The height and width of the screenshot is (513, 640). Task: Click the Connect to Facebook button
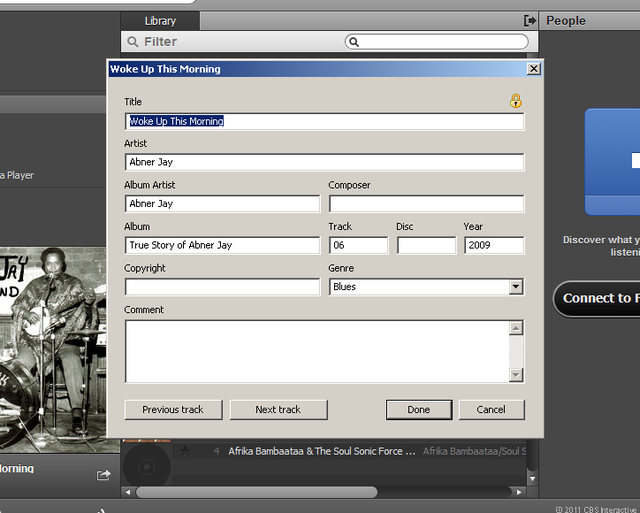[596, 298]
